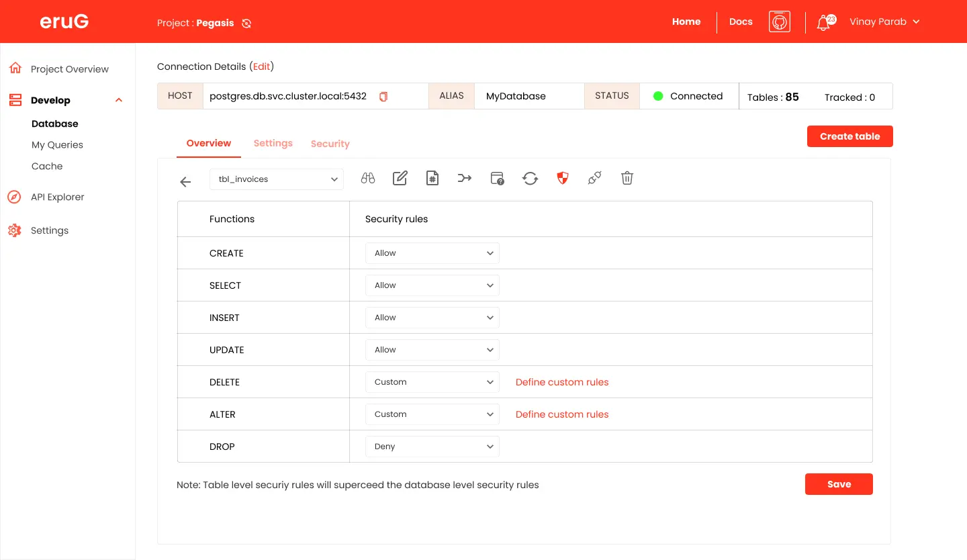Click Define custom rules for ALTER

coord(561,414)
